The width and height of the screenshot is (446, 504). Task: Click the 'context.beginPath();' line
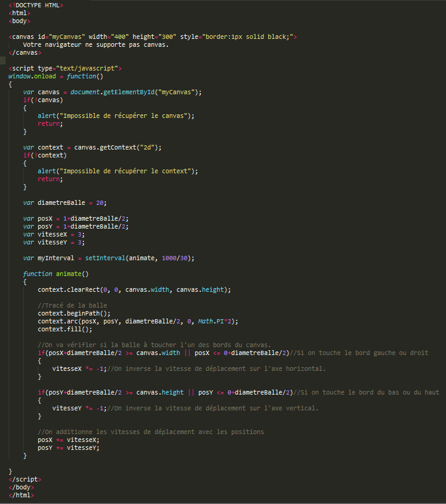pyautogui.click(x=74, y=313)
